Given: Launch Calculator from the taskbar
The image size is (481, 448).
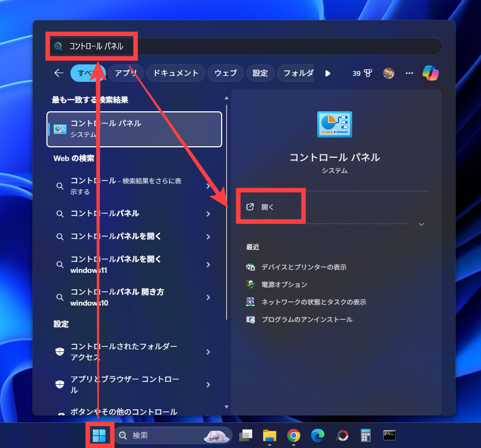Looking at the screenshot, I should (365, 435).
